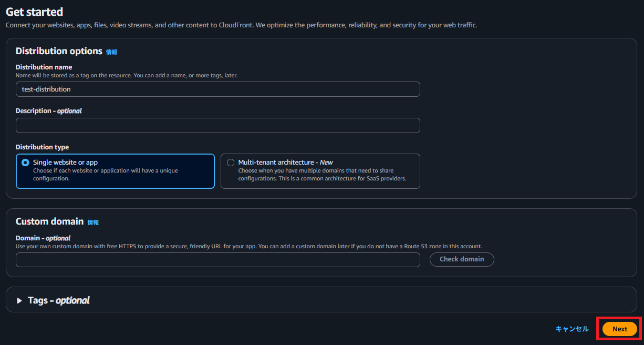Image resolution: width=644 pixels, height=345 pixels.
Task: Click the Distribution name field label
Action: point(44,67)
